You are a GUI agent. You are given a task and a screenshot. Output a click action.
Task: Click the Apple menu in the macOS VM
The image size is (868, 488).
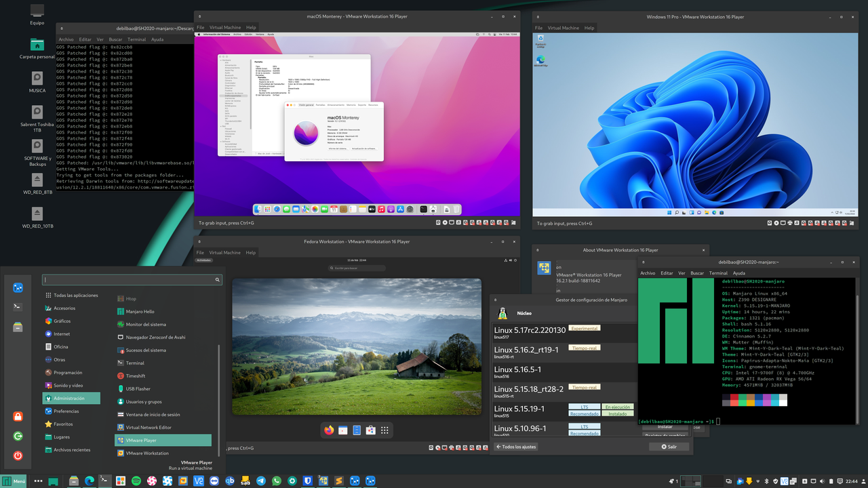[199, 34]
